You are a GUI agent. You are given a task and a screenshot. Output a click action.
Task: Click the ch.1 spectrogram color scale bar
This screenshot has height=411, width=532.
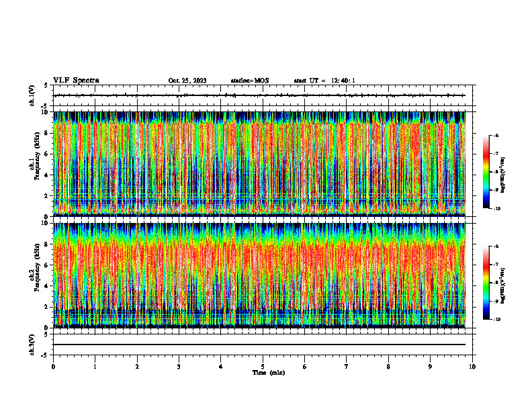[x=486, y=172]
